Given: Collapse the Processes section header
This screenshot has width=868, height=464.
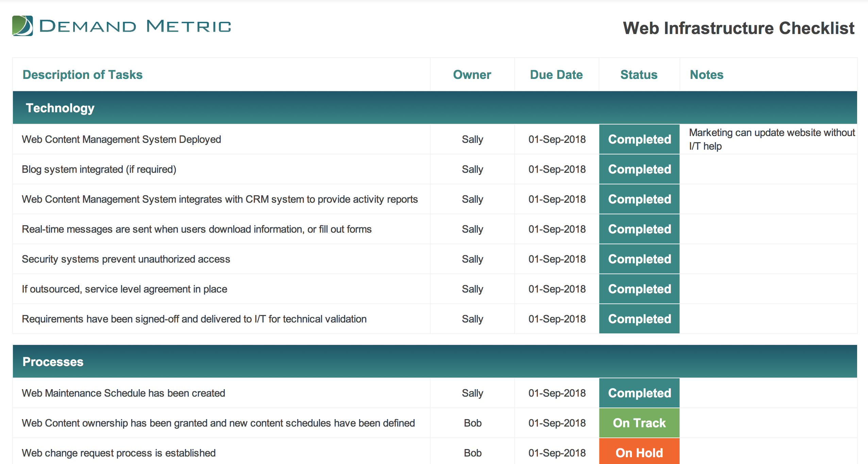Looking at the screenshot, I should (53, 362).
